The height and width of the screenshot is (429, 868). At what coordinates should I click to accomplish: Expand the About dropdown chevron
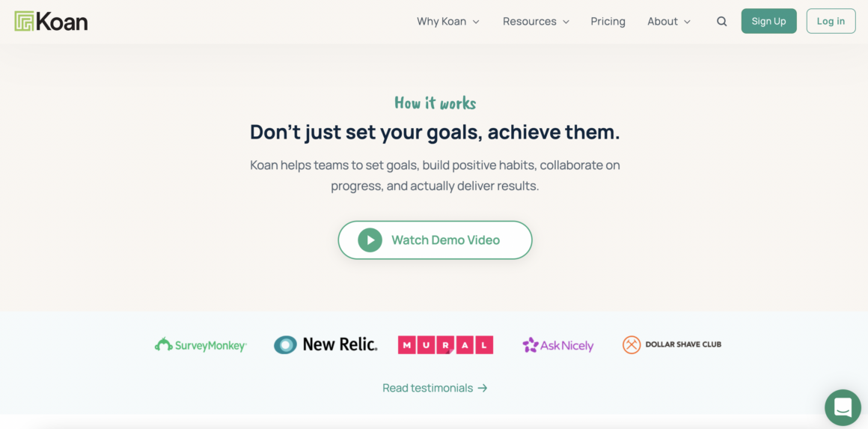pos(687,22)
